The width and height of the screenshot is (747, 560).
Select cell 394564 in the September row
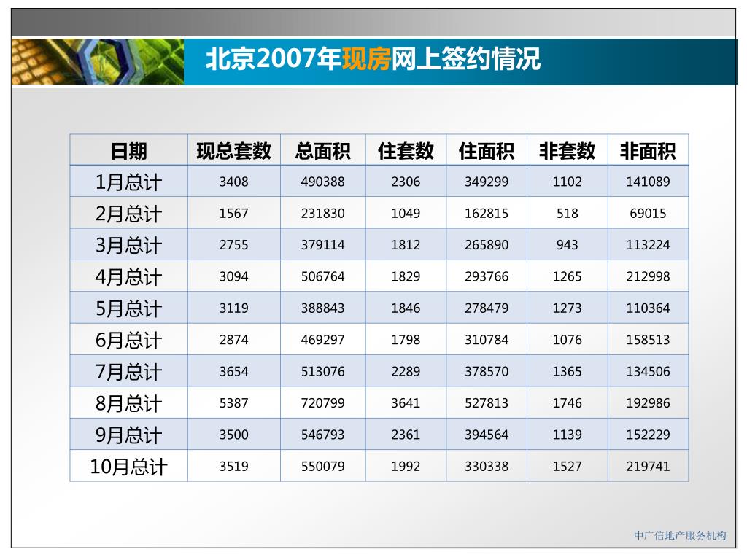coord(487,435)
